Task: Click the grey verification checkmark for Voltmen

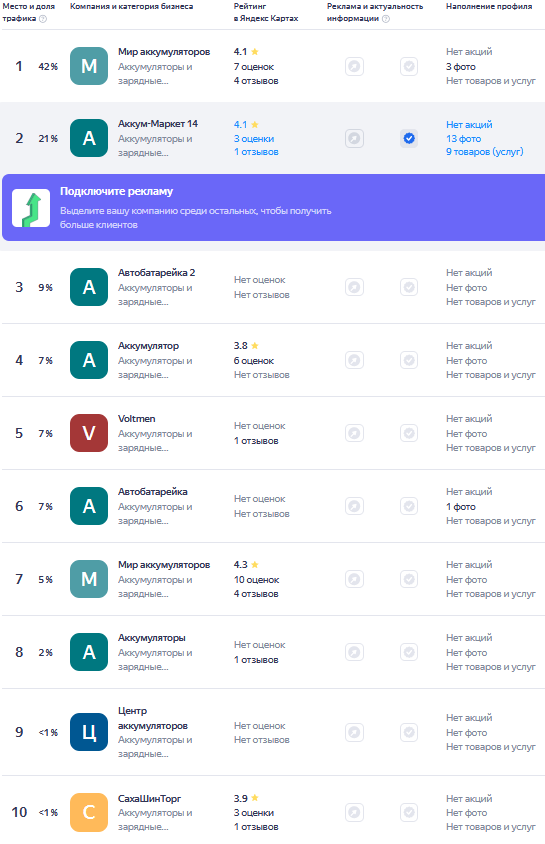Action: [x=409, y=433]
